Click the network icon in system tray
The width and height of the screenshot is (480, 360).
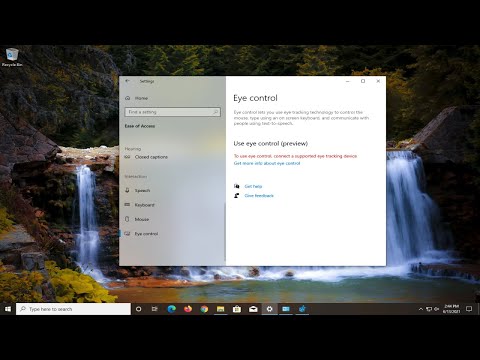[429, 309]
